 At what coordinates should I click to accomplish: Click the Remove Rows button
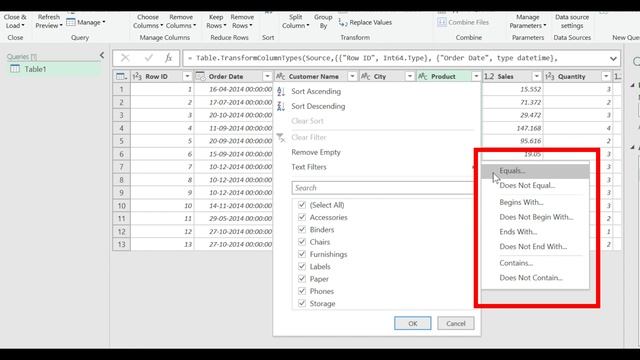[x=242, y=21]
